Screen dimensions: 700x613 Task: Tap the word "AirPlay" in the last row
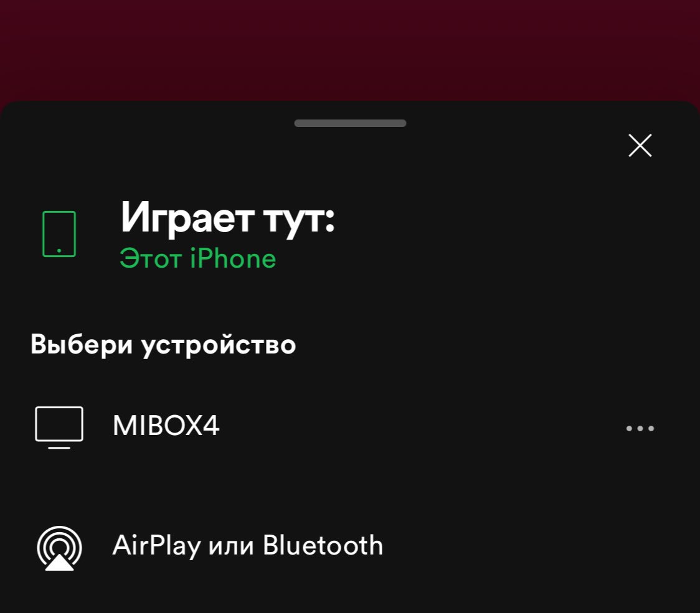point(157,546)
